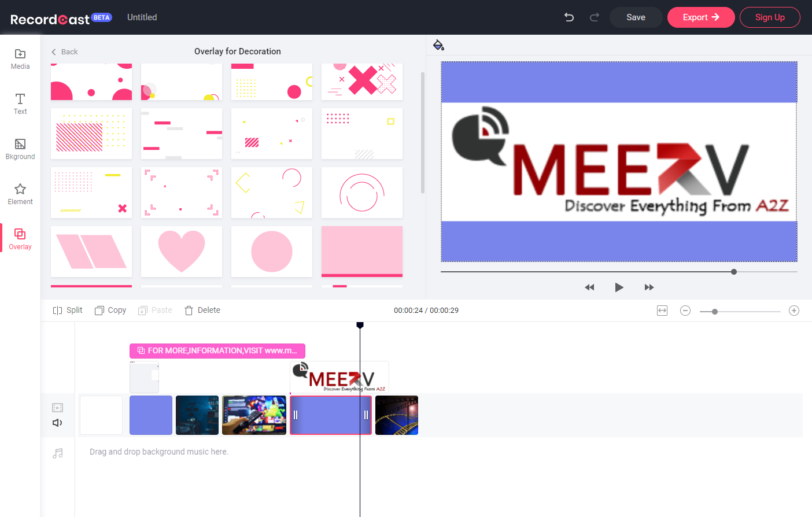The height and width of the screenshot is (517, 812).
Task: Open the fill color bucket tool
Action: click(438, 45)
